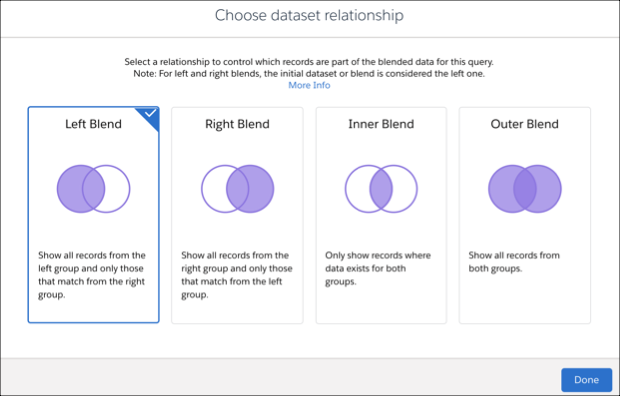Click the Left Blend Venn diagram icon

coord(93,189)
